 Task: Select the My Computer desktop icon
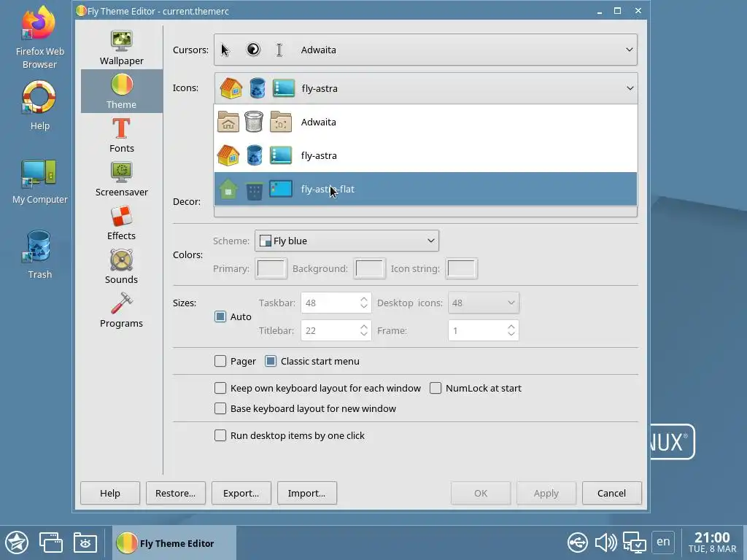click(x=39, y=182)
